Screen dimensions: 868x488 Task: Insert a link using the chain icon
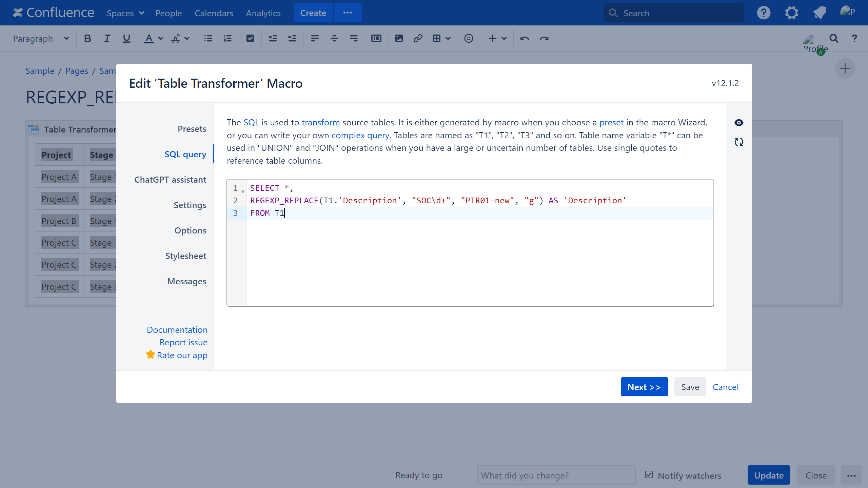418,39
